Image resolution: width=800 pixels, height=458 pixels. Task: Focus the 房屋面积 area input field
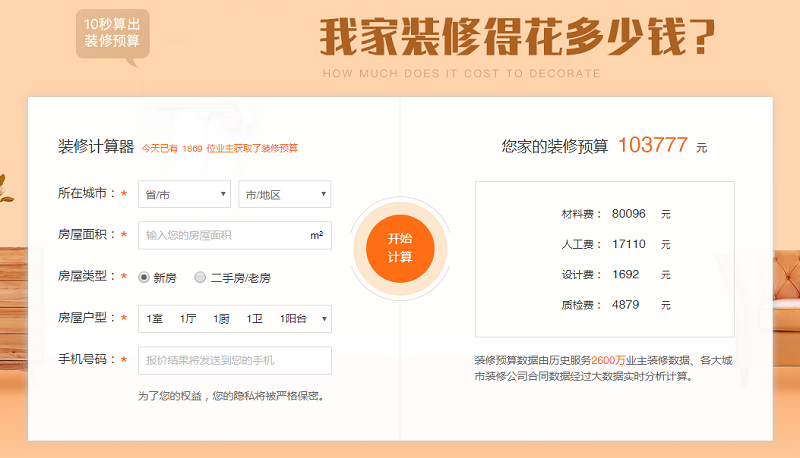[235, 235]
